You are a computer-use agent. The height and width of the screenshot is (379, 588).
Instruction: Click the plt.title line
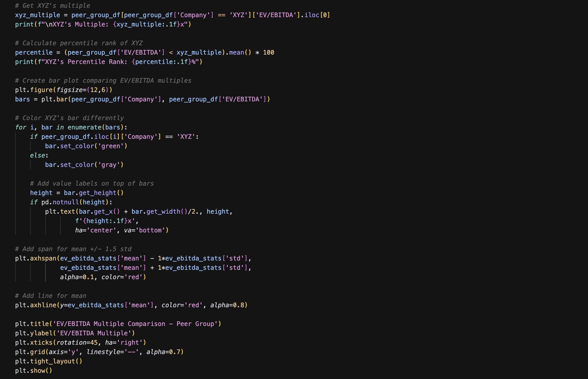pos(118,324)
